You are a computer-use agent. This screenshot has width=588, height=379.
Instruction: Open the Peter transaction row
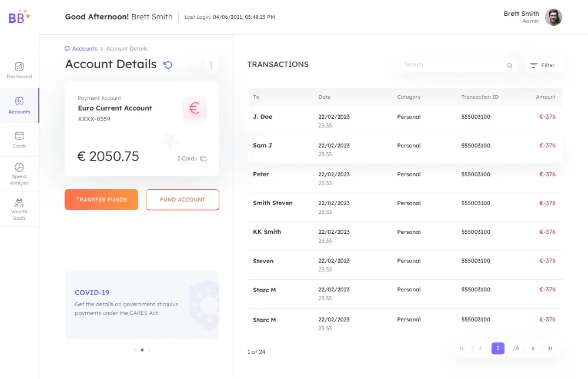click(405, 178)
